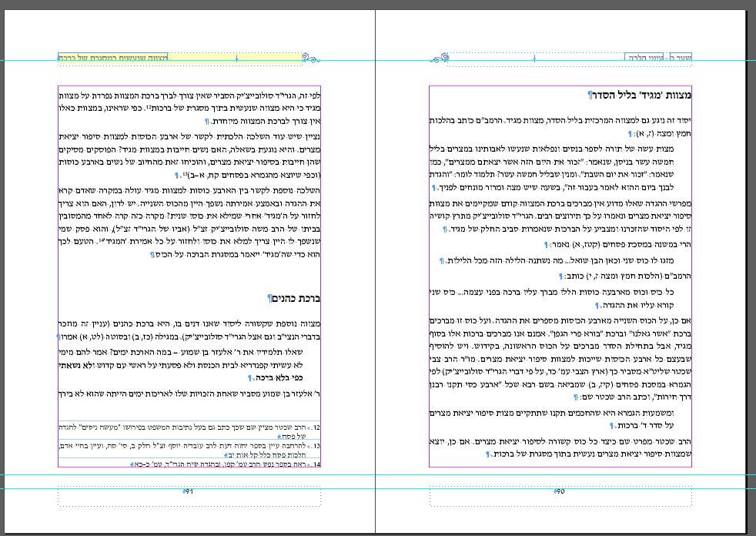Click the ornament beside the page 90 header
Image resolution: width=756 pixels, height=536 pixels.
tap(440, 59)
